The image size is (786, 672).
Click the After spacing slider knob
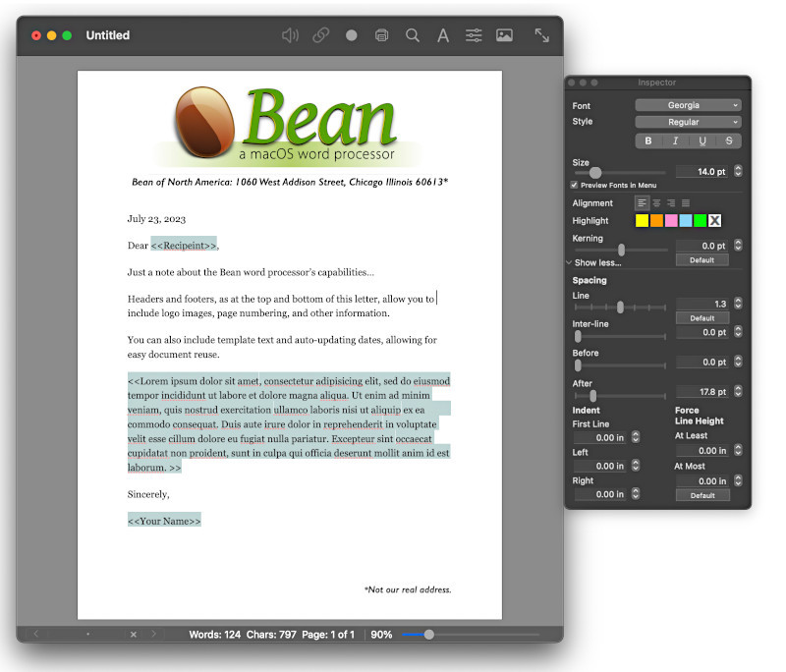[593, 396]
